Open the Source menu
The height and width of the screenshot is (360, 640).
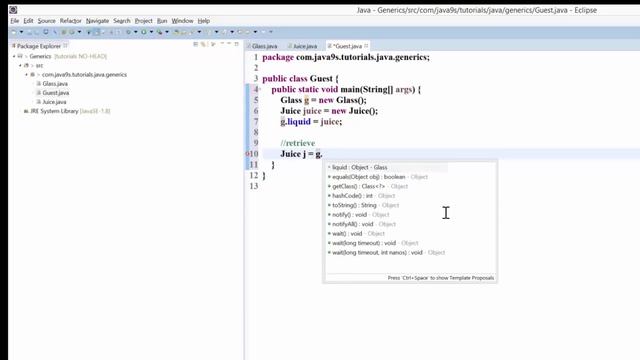(x=47, y=21)
